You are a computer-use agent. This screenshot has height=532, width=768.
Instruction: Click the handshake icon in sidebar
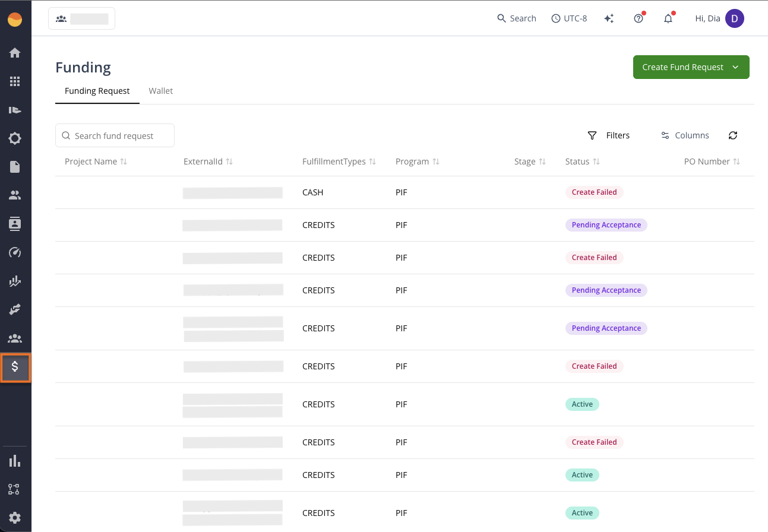pos(15,309)
